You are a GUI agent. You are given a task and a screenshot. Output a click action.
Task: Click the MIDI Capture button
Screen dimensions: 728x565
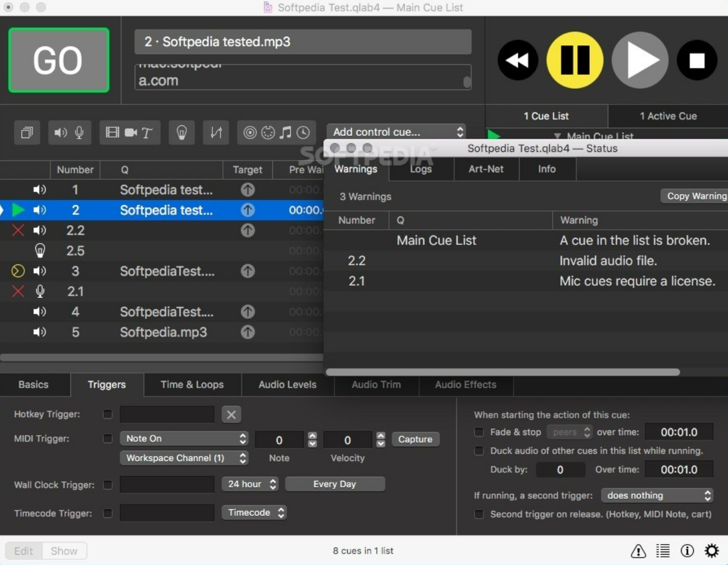click(415, 439)
